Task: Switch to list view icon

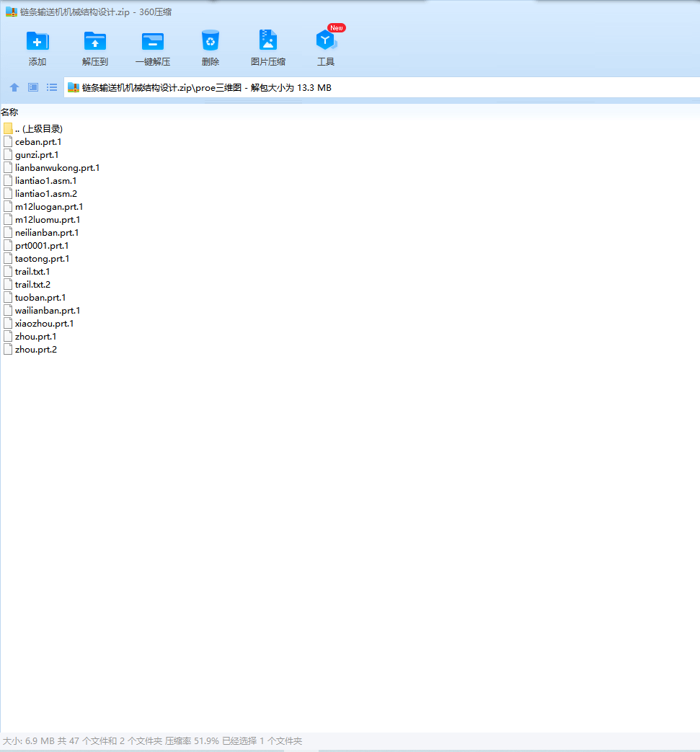Action: point(52,87)
